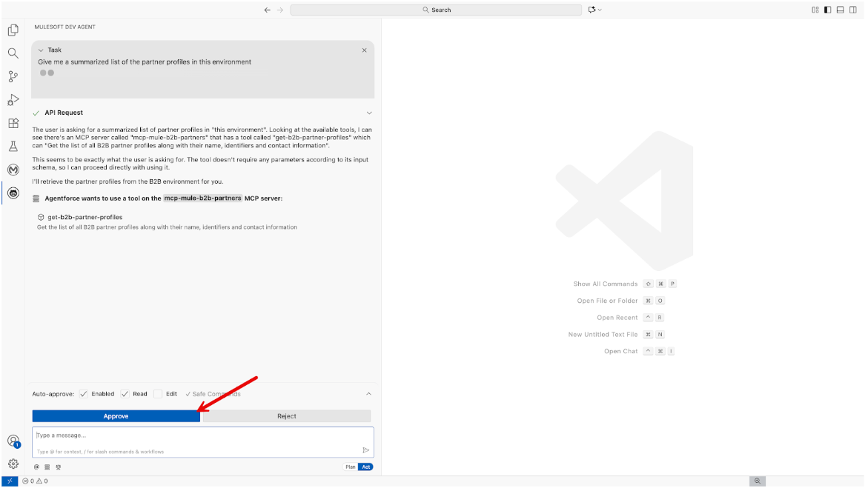
Task: Open Run and Debug view
Action: (13, 100)
